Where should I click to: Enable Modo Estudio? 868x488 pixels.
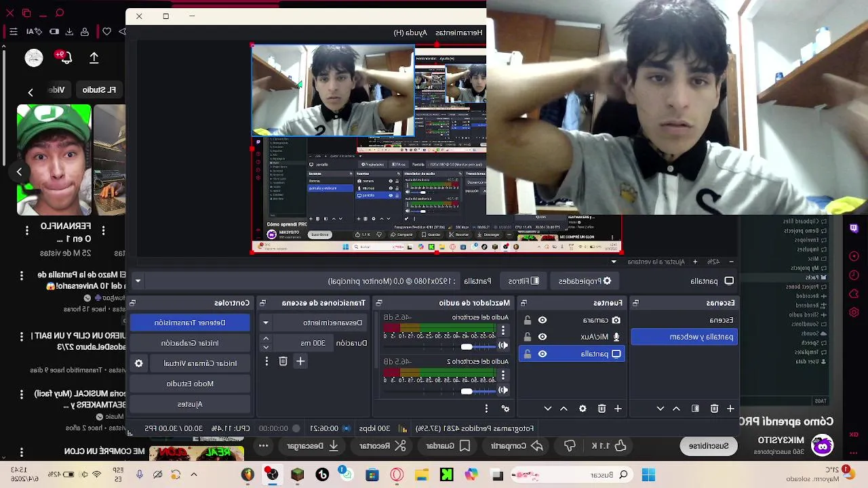coord(190,384)
